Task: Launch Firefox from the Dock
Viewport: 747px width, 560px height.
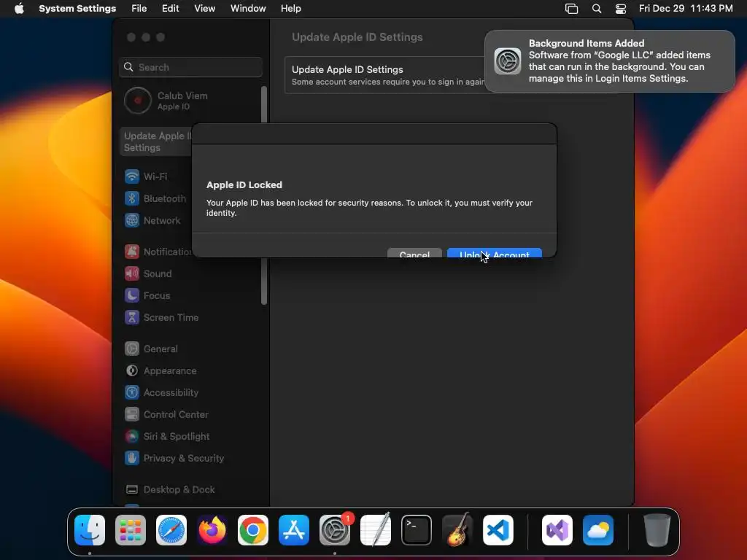Action: tap(212, 529)
